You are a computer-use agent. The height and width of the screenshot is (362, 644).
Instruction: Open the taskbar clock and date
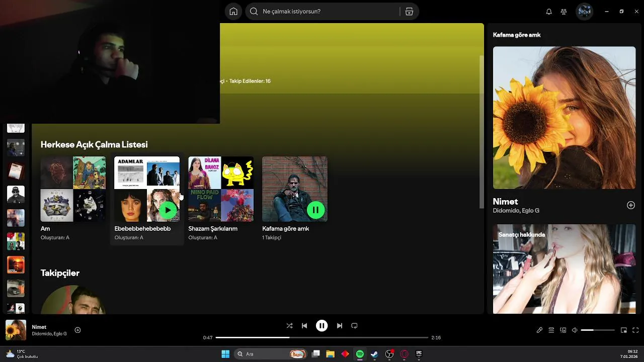pos(629,354)
